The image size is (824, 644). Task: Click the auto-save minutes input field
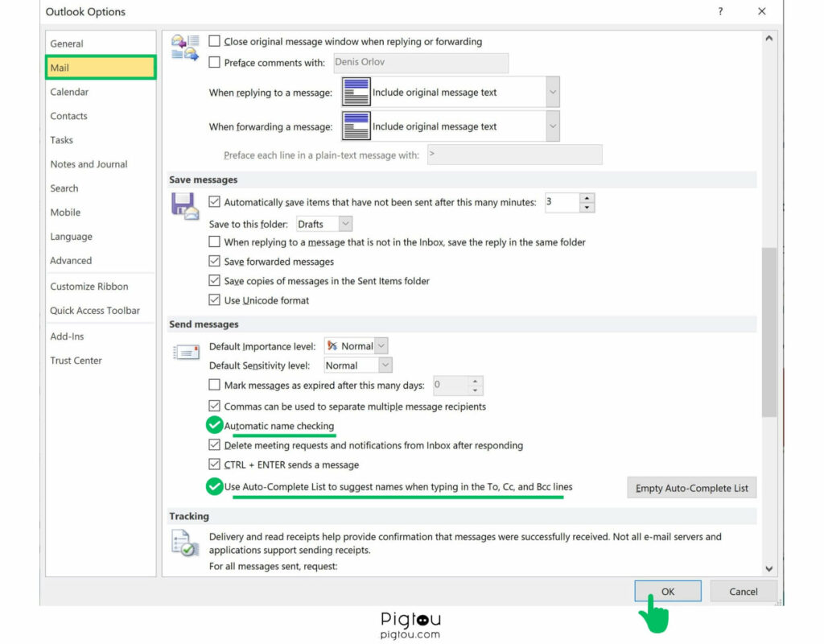(x=562, y=202)
